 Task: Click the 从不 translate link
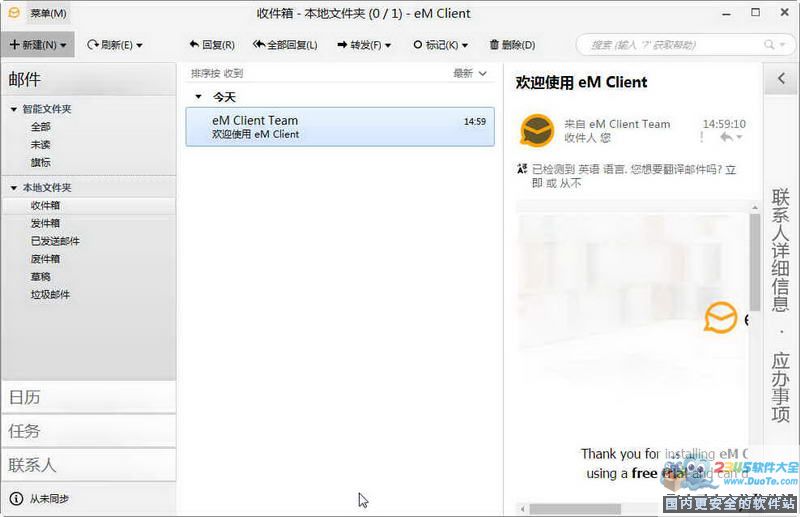click(x=570, y=183)
